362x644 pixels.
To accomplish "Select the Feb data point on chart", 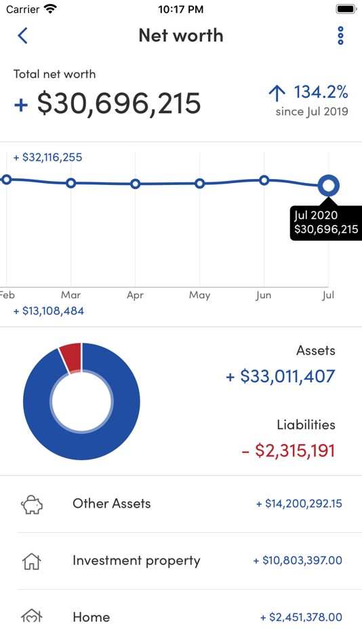I will tap(5, 179).
